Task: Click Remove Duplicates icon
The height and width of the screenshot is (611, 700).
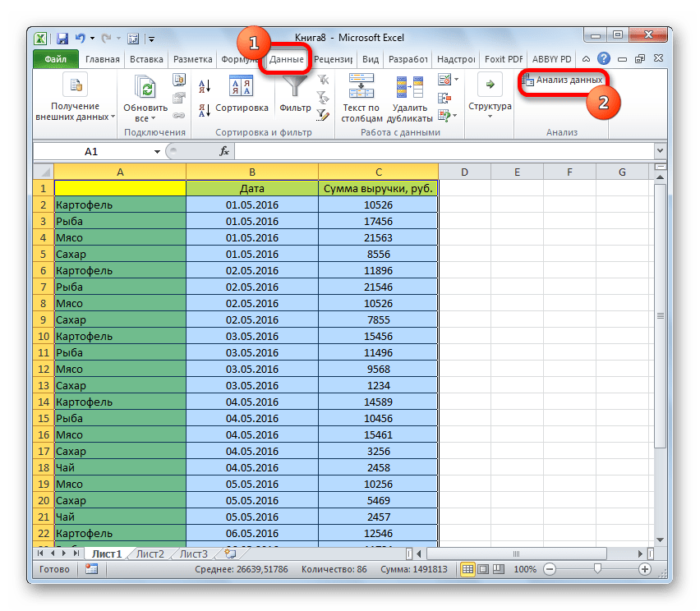Action: [x=409, y=86]
